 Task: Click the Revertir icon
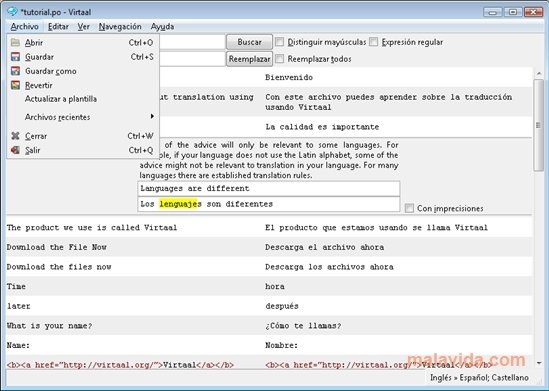click(x=15, y=85)
